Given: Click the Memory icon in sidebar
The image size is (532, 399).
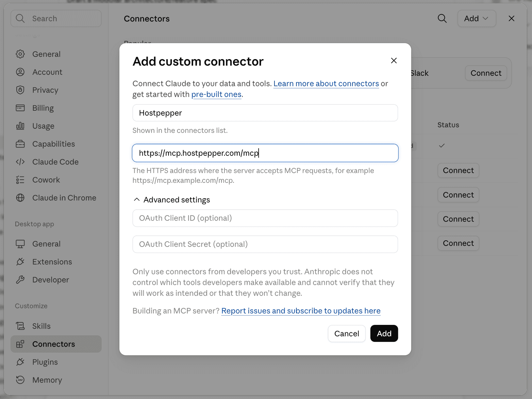Looking at the screenshot, I should [20, 380].
